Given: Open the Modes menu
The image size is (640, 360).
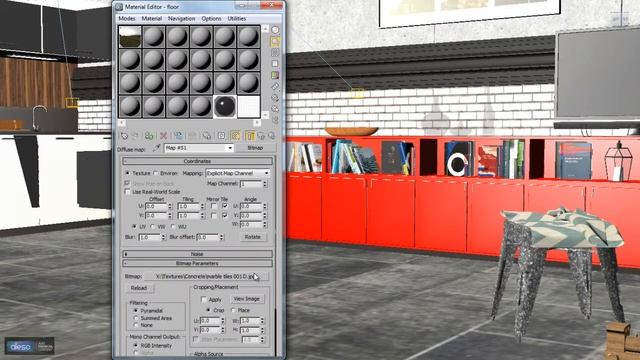Looking at the screenshot, I should click(127, 18).
